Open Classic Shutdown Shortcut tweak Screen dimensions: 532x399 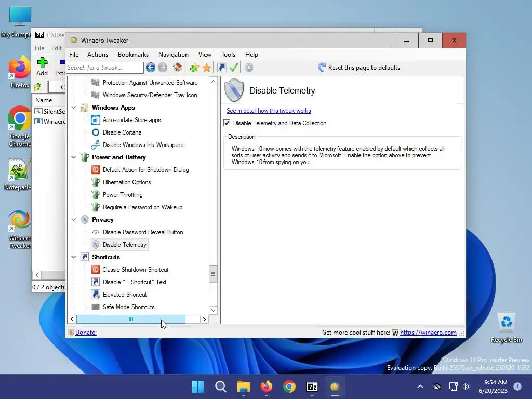pyautogui.click(x=136, y=270)
